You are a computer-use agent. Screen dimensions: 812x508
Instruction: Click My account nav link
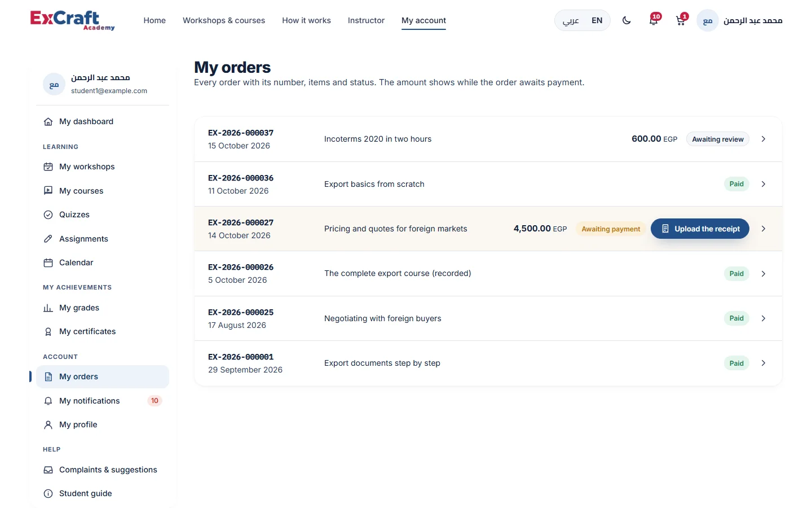click(423, 20)
